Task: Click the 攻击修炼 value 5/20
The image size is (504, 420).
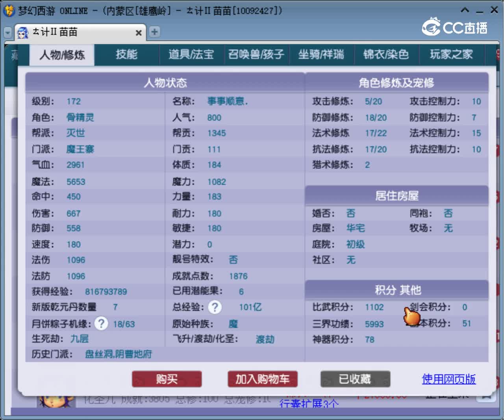Action: (373, 102)
